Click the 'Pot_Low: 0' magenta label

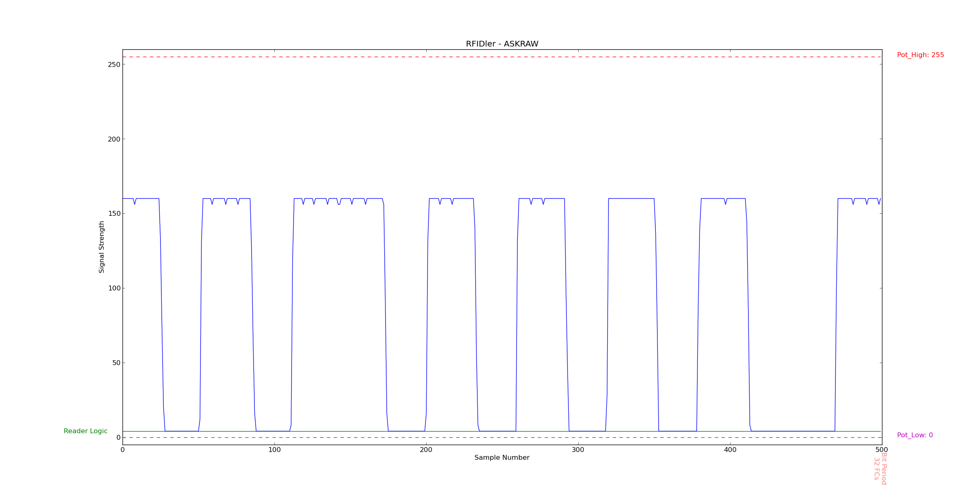click(x=915, y=435)
